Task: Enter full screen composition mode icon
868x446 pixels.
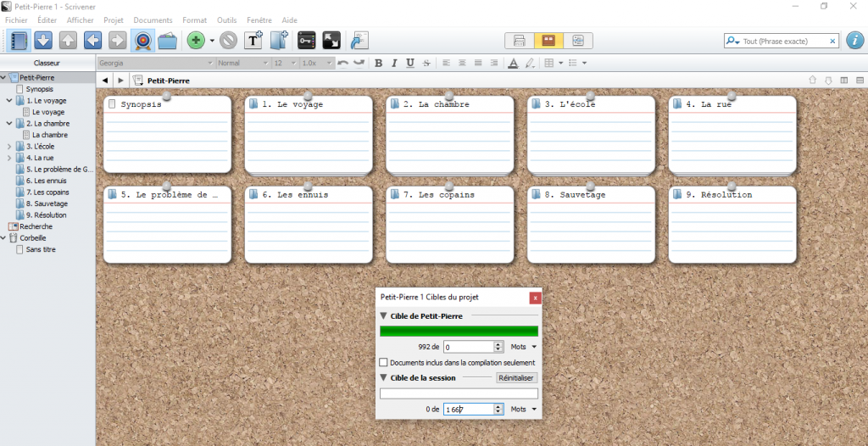Action: pos(331,41)
